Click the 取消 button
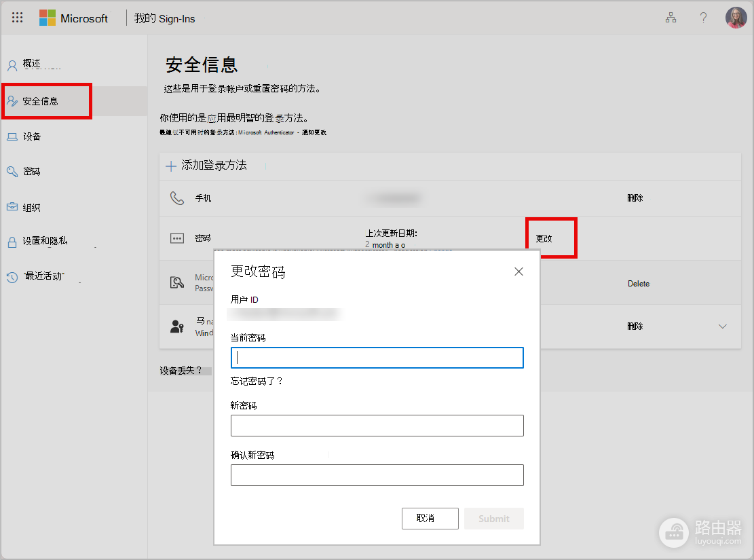The image size is (754, 560). point(430,519)
